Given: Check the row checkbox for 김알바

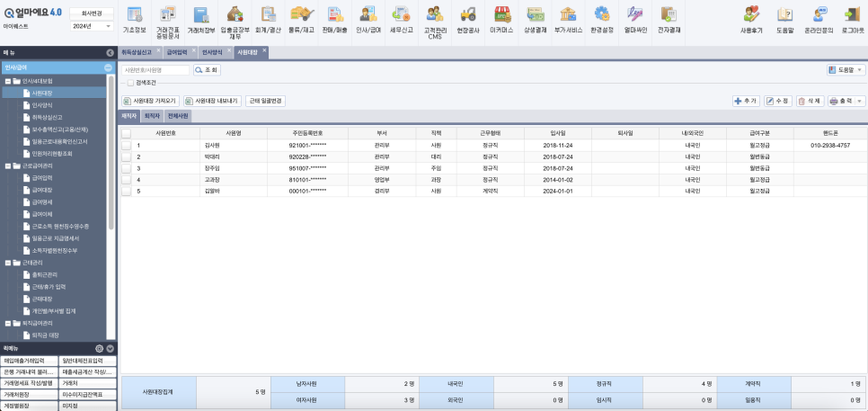Looking at the screenshot, I should click(x=126, y=191).
